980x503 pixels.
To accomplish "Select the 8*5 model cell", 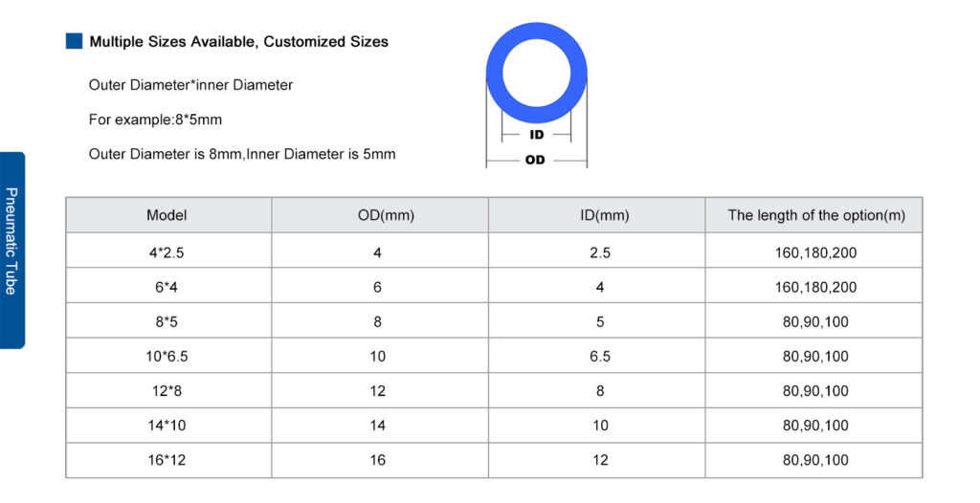I will [167, 322].
